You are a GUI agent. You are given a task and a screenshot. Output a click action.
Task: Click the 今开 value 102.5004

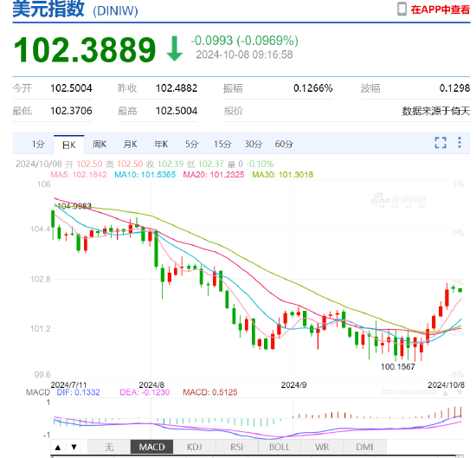click(x=71, y=88)
